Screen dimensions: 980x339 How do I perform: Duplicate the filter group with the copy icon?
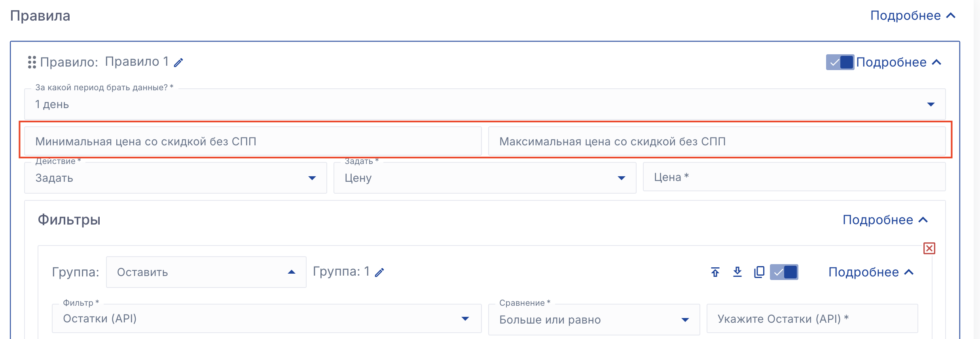point(759,272)
